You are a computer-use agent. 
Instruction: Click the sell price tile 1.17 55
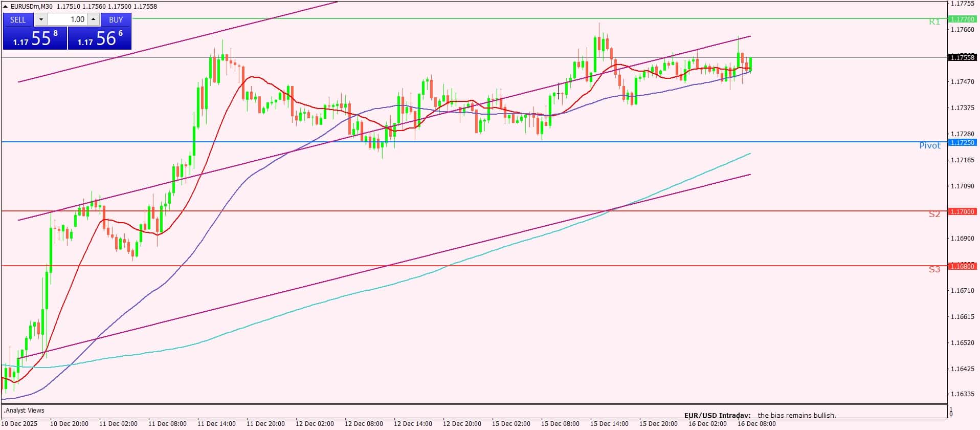coord(35,38)
